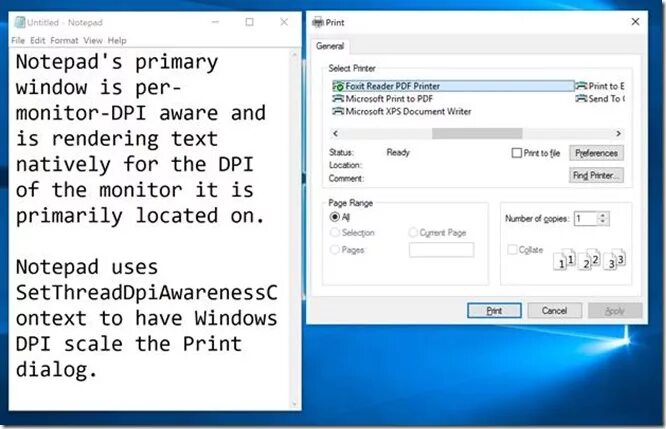This screenshot has height=429, width=666.
Task: Open printer Preferences
Action: pyautogui.click(x=596, y=153)
